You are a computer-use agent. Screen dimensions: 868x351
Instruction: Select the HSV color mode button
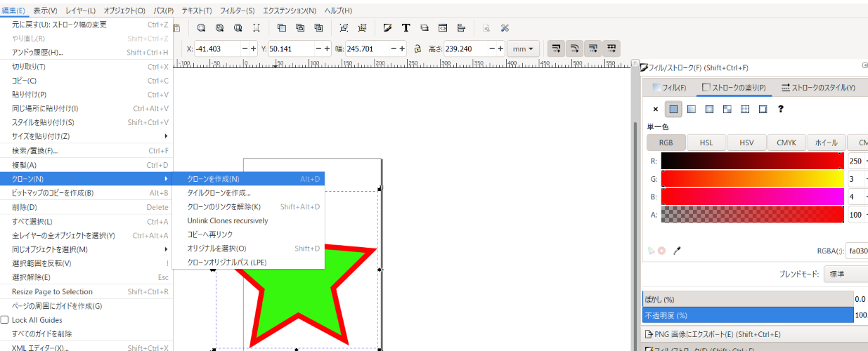pyautogui.click(x=746, y=143)
